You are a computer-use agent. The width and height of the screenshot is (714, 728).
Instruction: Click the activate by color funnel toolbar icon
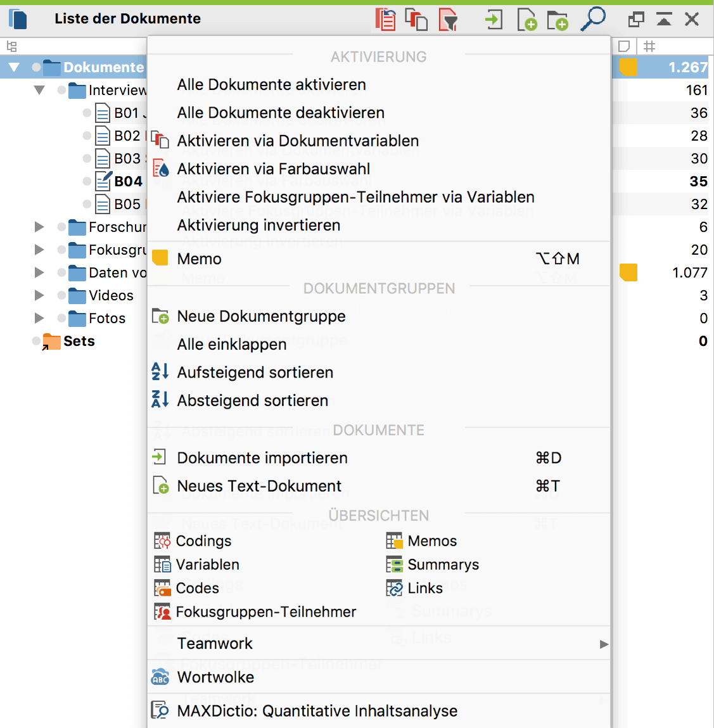coord(448,20)
